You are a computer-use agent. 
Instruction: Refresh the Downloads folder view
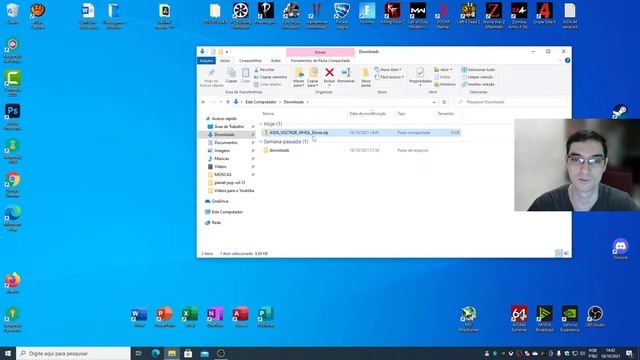pos(444,102)
